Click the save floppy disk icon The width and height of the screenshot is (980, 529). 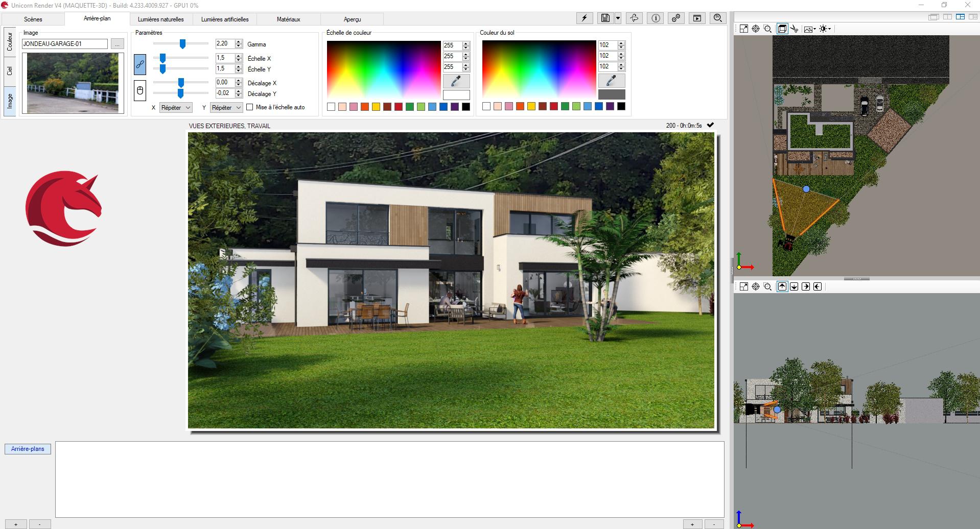point(605,18)
